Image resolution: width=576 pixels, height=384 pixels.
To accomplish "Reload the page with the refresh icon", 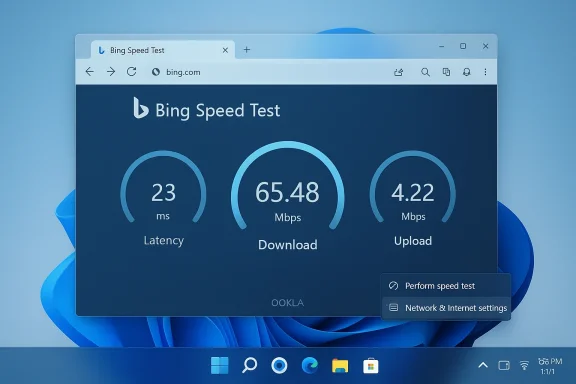I will [132, 72].
